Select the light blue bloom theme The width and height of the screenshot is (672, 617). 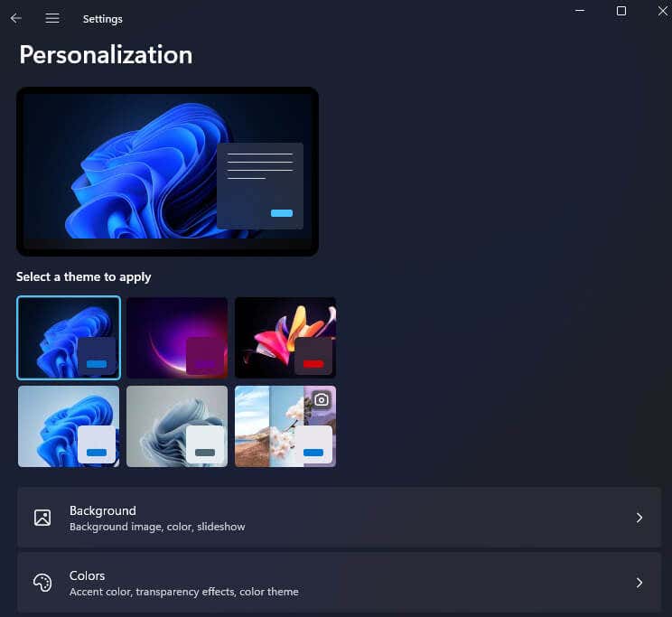[x=69, y=426]
